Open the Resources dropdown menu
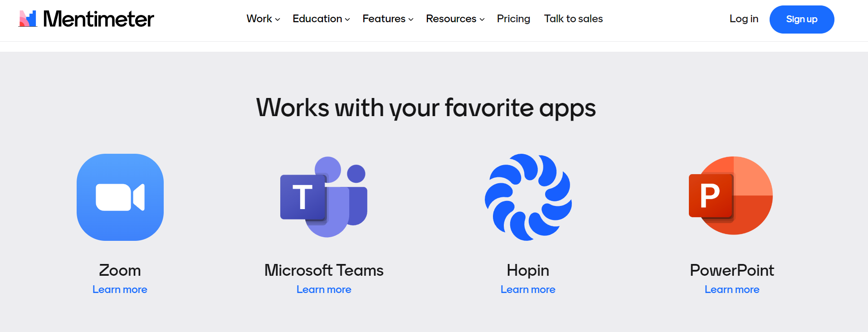The image size is (868, 332). pos(455,19)
